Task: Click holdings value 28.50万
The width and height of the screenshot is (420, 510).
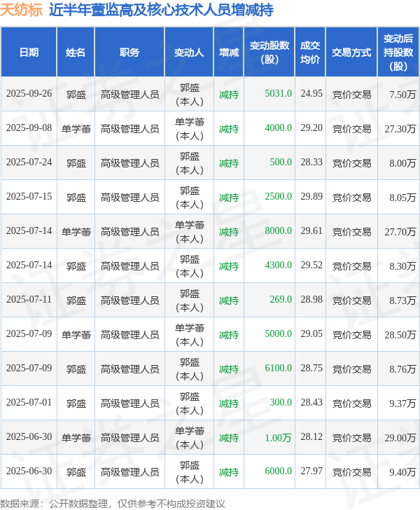Action: tap(400, 335)
